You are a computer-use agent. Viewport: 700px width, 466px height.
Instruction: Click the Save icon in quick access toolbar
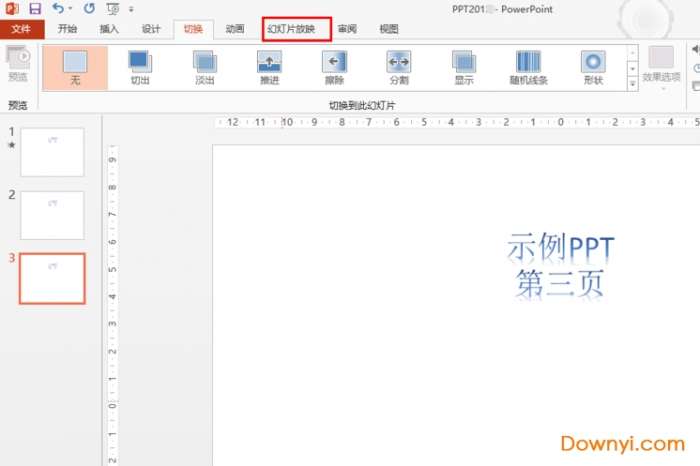(x=35, y=8)
